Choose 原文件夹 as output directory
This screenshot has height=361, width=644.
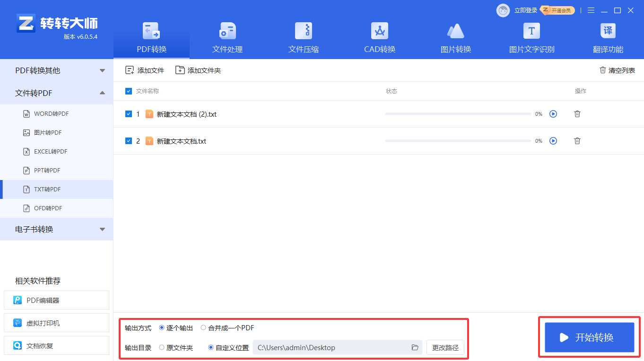[x=162, y=347]
